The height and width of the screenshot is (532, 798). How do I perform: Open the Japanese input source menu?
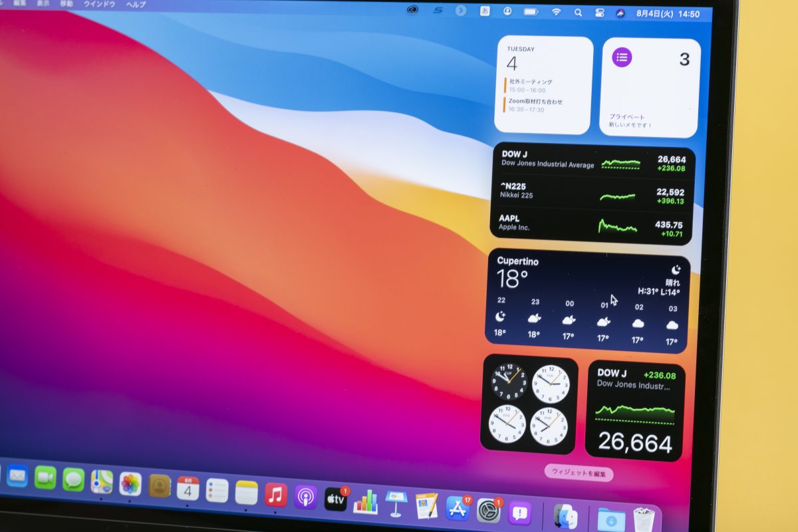485,11
